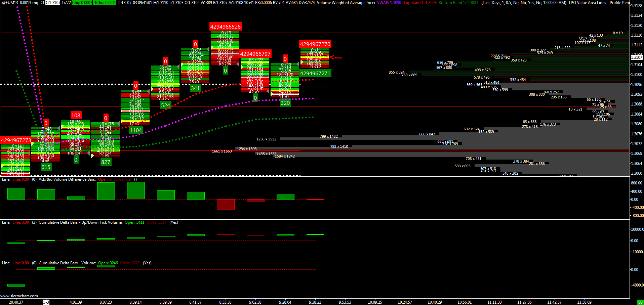
Task: Click the @EUM13 symbol in the header
Action: coord(10,3)
